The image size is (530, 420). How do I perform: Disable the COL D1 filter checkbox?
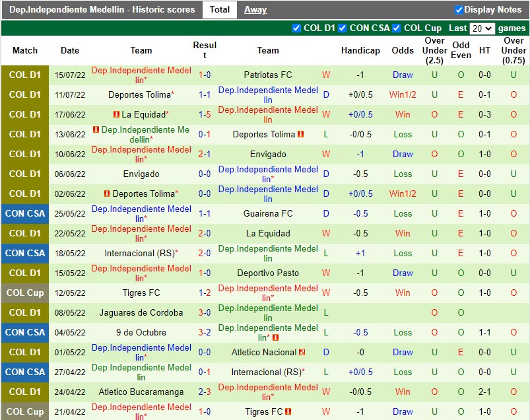297,28
